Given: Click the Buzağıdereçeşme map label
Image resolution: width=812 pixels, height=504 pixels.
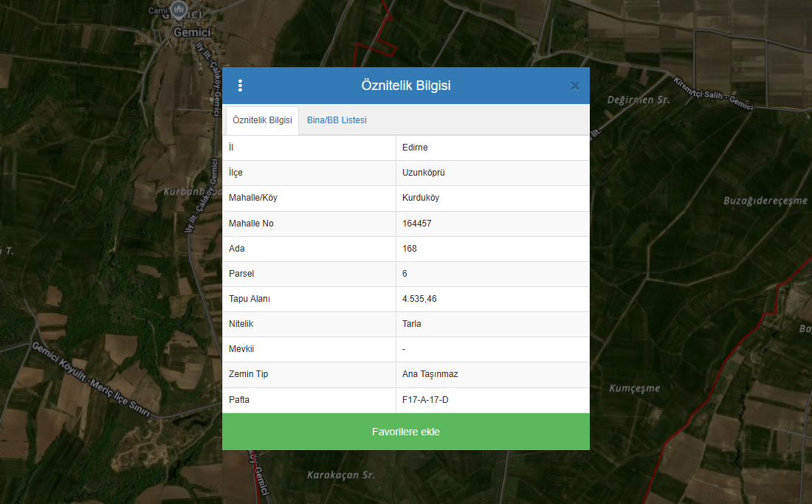Looking at the screenshot, I should (765, 201).
